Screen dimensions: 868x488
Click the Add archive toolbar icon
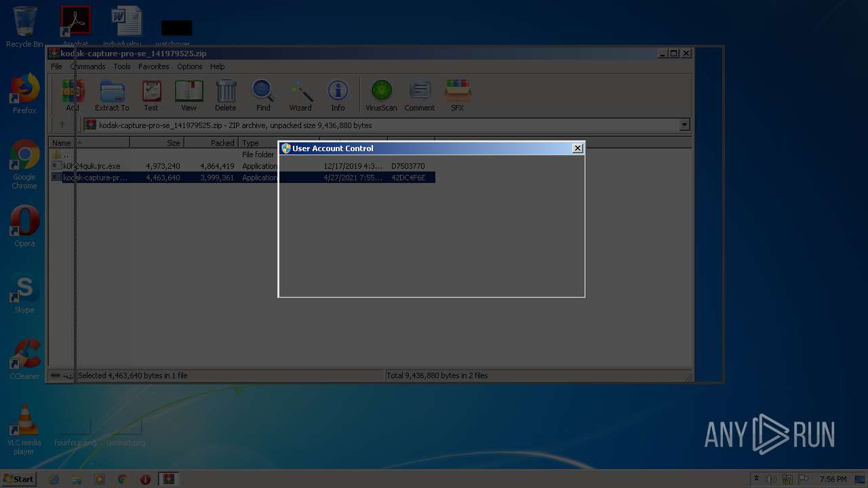(x=73, y=95)
